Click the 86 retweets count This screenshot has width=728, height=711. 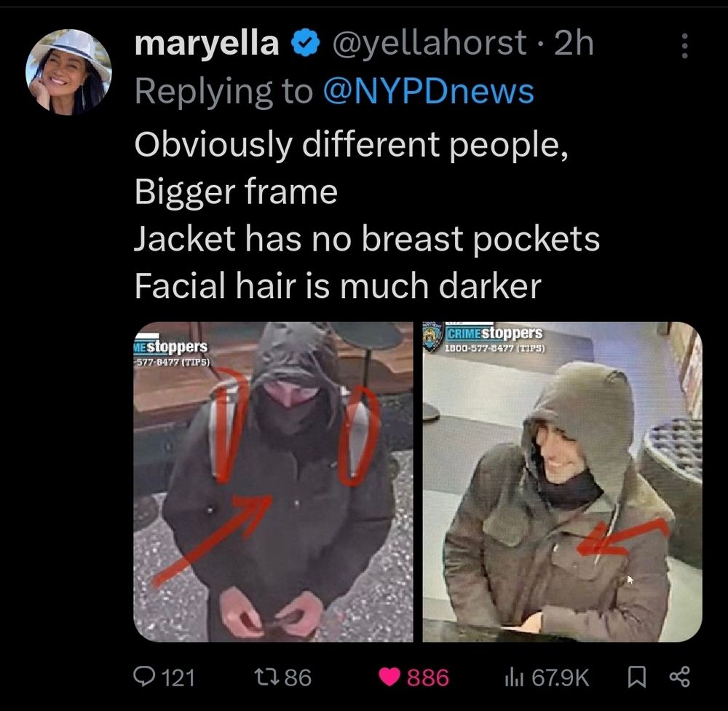click(x=298, y=677)
